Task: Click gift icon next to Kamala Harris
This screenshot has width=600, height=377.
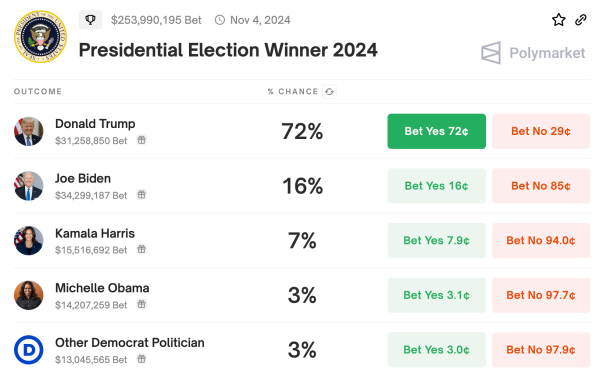Action: pos(142,250)
